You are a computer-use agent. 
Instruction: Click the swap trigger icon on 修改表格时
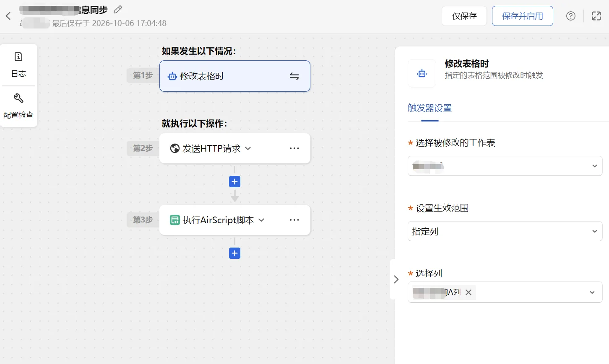(x=294, y=76)
